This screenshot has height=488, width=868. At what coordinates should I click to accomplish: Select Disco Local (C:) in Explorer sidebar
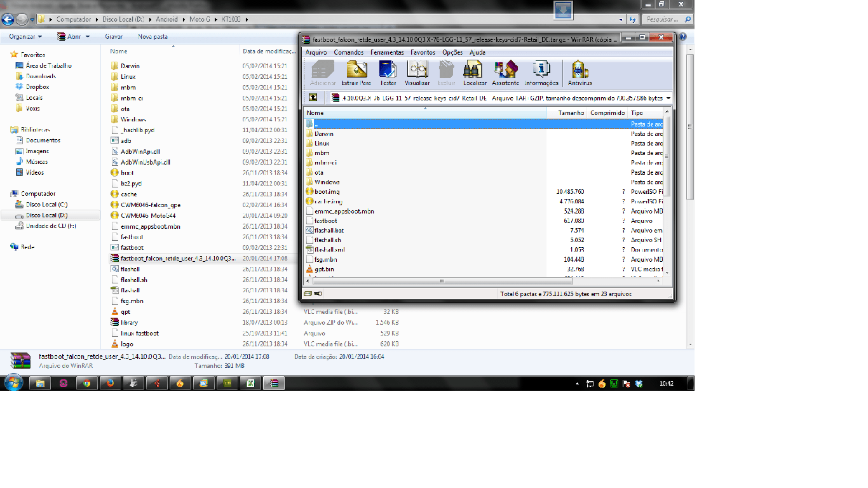(46, 205)
